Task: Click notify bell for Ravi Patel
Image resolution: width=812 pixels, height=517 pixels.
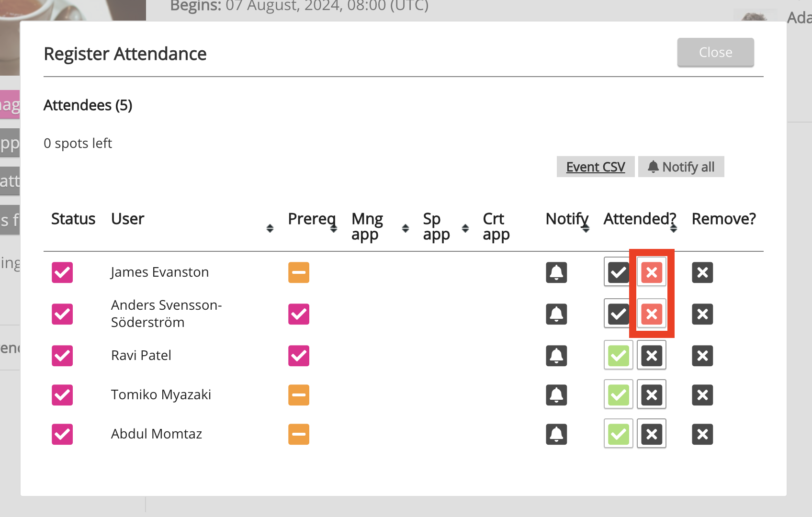Action: [556, 356]
